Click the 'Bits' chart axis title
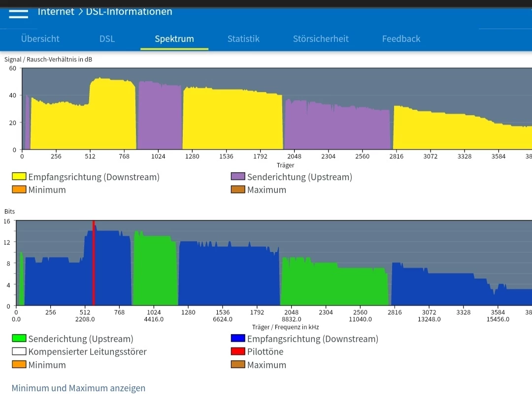 9,212
